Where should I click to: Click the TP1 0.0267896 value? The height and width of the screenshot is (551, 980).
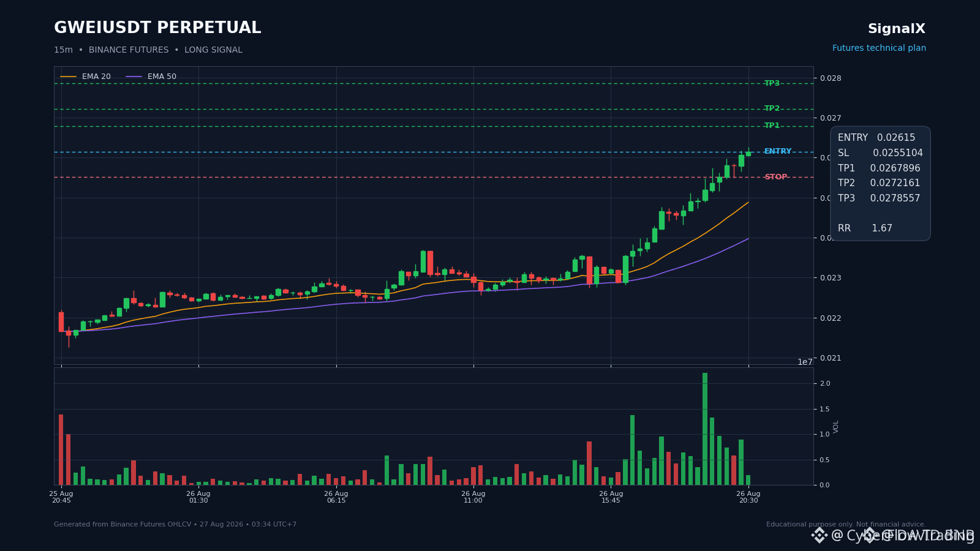pyautogui.click(x=879, y=168)
